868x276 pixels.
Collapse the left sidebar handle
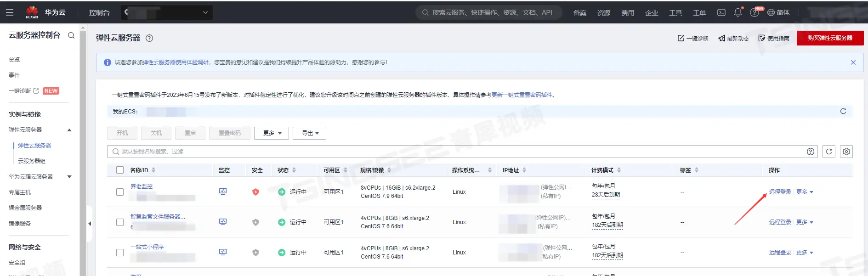[x=90, y=224]
